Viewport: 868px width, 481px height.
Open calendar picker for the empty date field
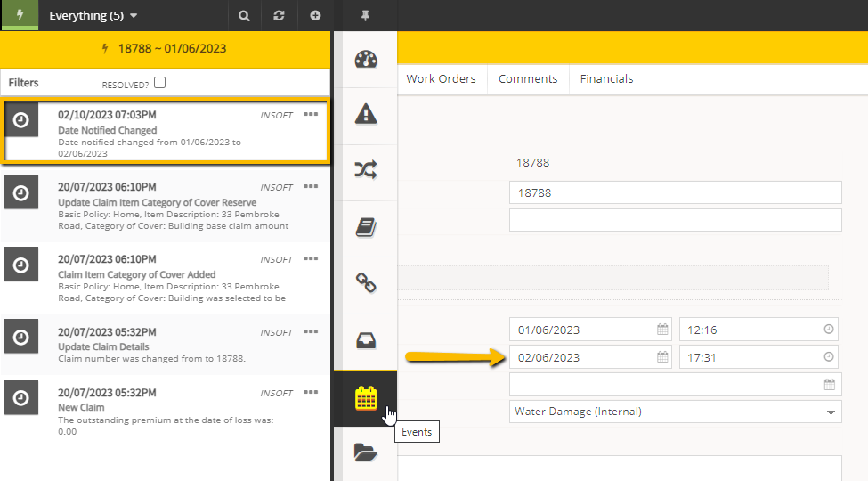pos(829,385)
